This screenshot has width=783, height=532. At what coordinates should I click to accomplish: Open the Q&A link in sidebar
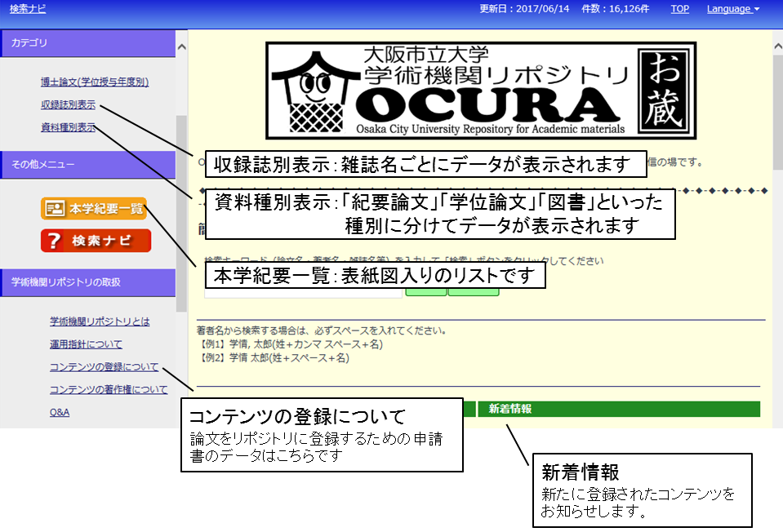(x=60, y=412)
